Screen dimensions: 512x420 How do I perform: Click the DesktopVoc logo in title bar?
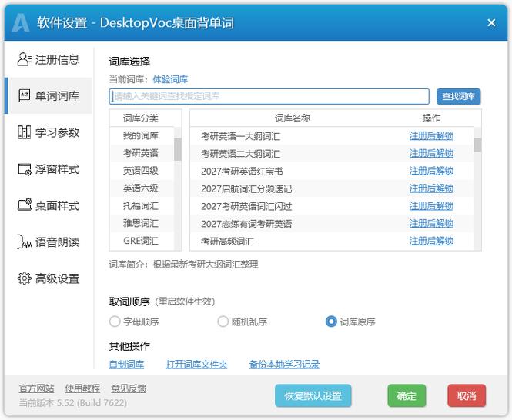[x=21, y=23]
